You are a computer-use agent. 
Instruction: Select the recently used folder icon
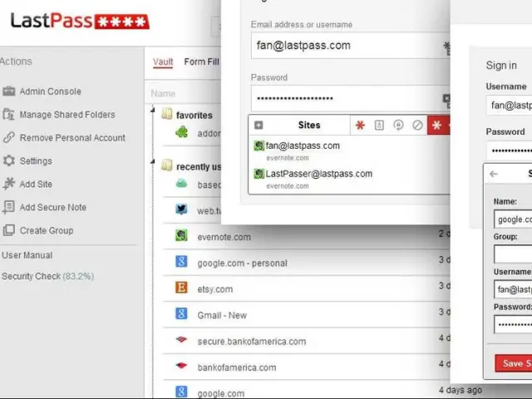click(166, 165)
